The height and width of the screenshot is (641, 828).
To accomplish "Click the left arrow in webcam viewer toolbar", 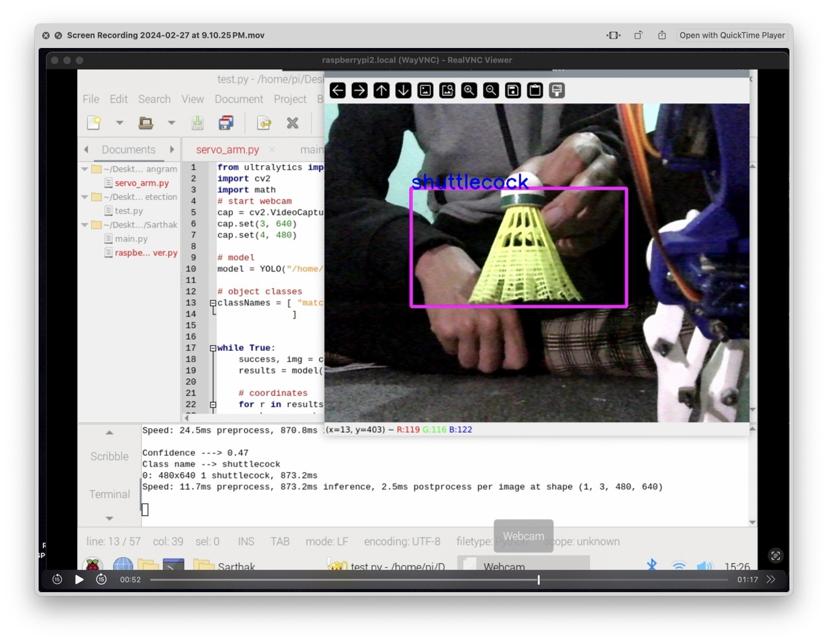I will click(336, 91).
